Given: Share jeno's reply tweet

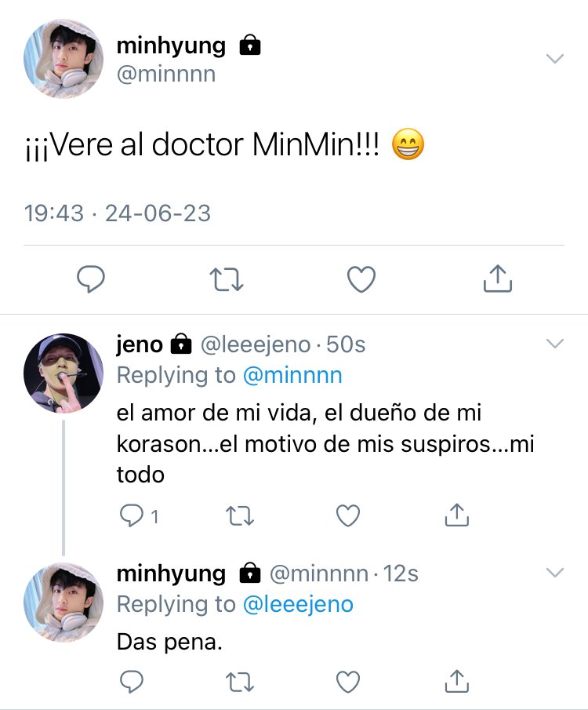Looking at the screenshot, I should tap(457, 515).
